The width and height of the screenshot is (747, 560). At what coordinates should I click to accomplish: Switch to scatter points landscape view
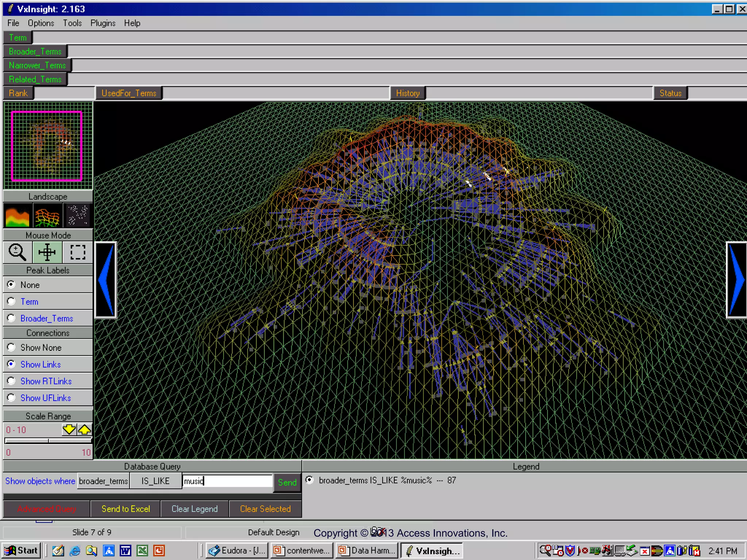coord(78,215)
